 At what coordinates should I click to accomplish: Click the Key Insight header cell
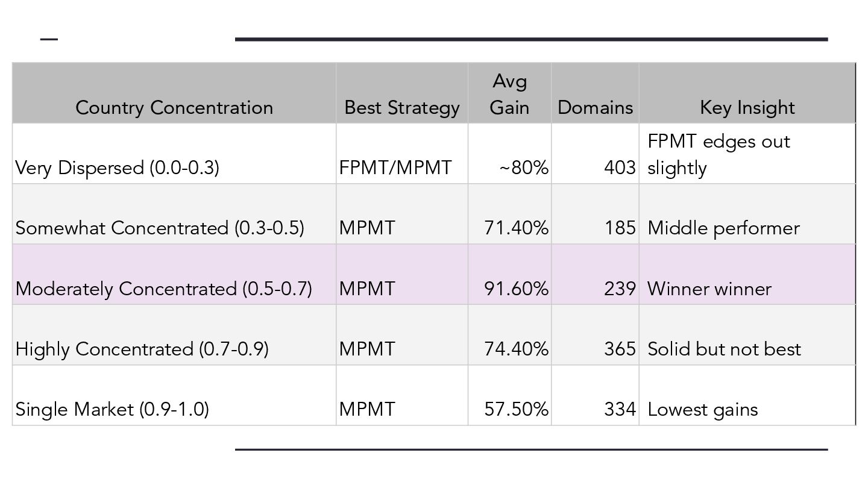[x=747, y=93]
